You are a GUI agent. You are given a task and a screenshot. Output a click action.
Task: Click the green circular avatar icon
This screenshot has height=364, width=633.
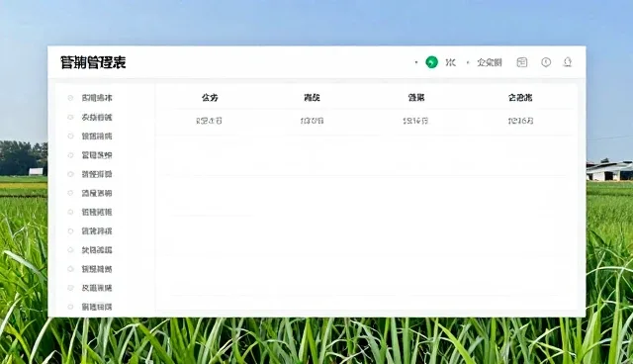[x=431, y=62]
